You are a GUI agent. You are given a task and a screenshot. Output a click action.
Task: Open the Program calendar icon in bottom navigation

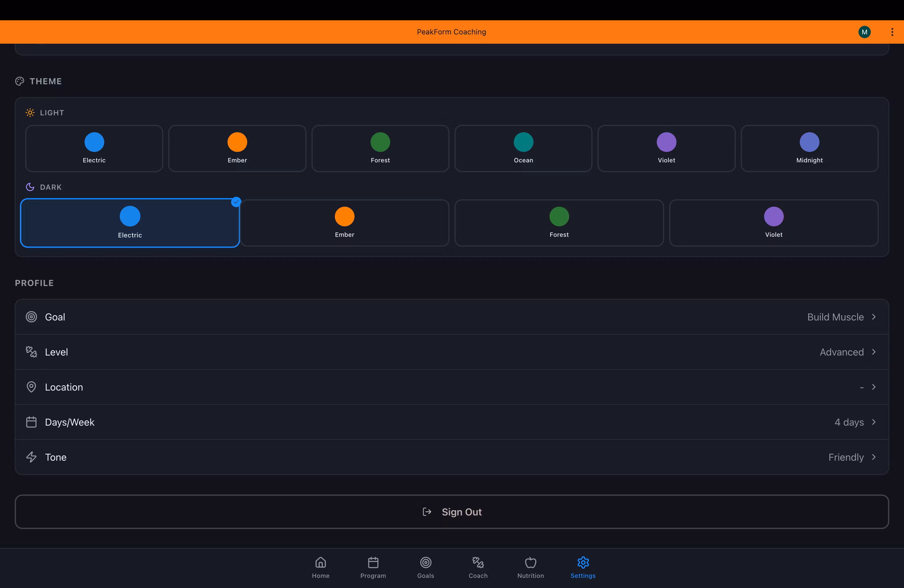pyautogui.click(x=373, y=562)
